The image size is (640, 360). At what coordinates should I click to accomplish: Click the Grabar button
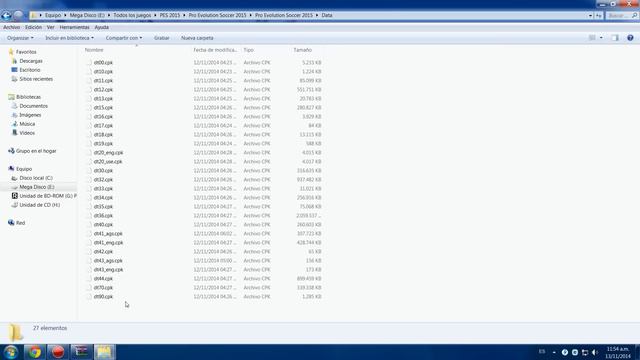point(162,38)
